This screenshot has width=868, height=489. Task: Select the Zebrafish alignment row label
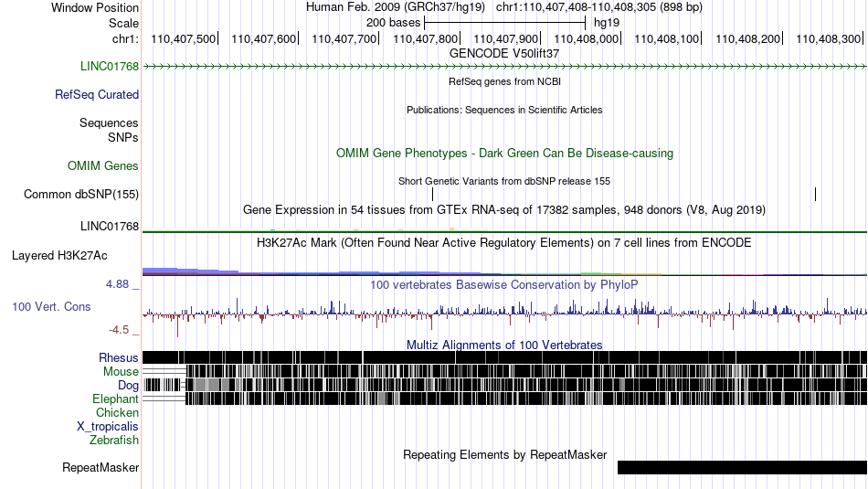[114, 441]
